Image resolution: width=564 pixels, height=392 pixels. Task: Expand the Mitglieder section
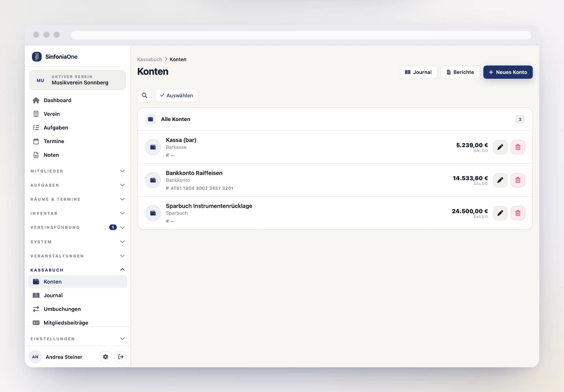[x=78, y=171]
